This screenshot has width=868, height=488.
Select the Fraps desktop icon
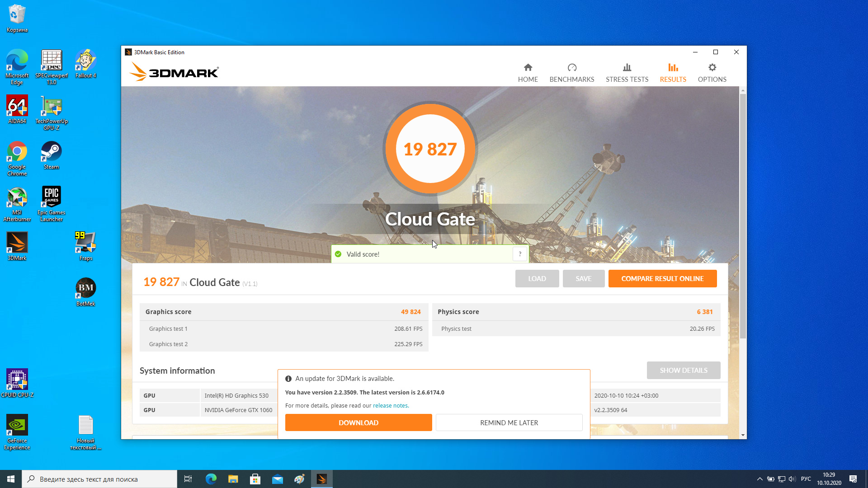click(x=86, y=246)
